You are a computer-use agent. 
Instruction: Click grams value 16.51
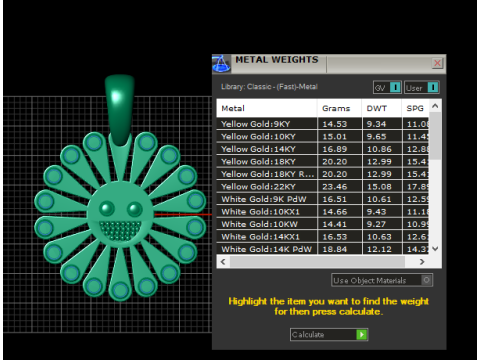pyautogui.click(x=335, y=199)
